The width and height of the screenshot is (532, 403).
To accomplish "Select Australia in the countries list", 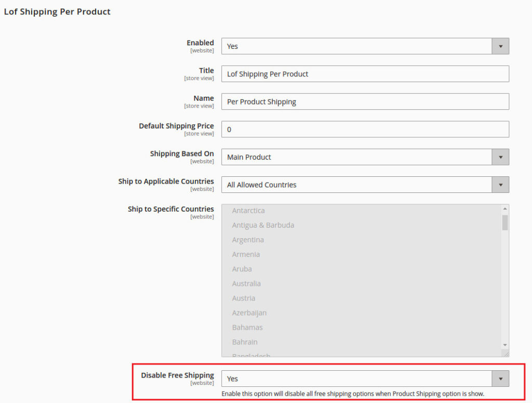I will pyautogui.click(x=246, y=283).
